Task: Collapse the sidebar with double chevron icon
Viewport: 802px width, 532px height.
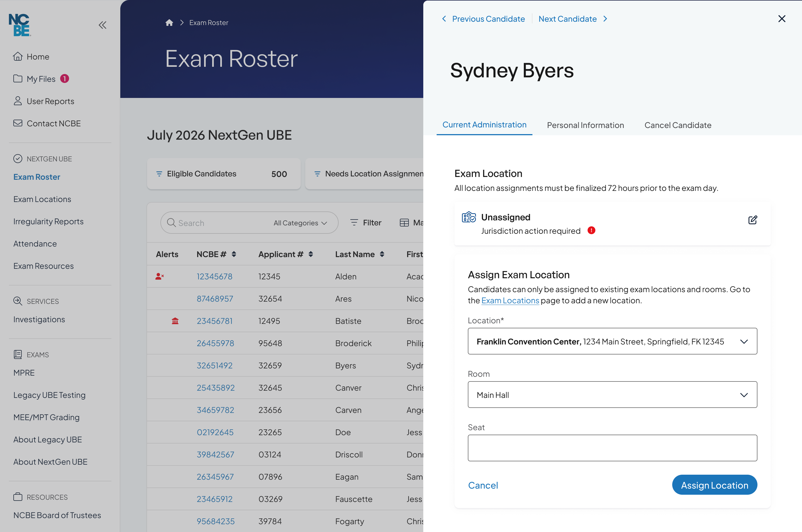Action: pyautogui.click(x=102, y=25)
